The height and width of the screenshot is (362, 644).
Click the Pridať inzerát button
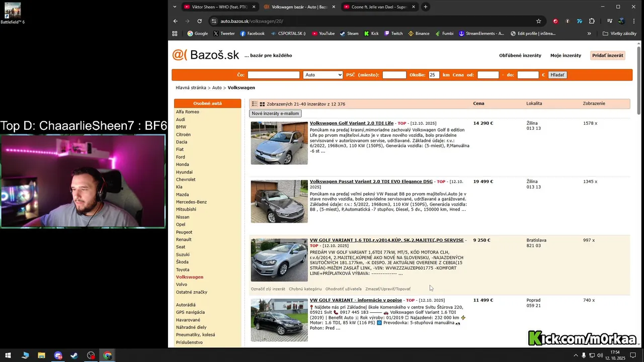[607, 55]
